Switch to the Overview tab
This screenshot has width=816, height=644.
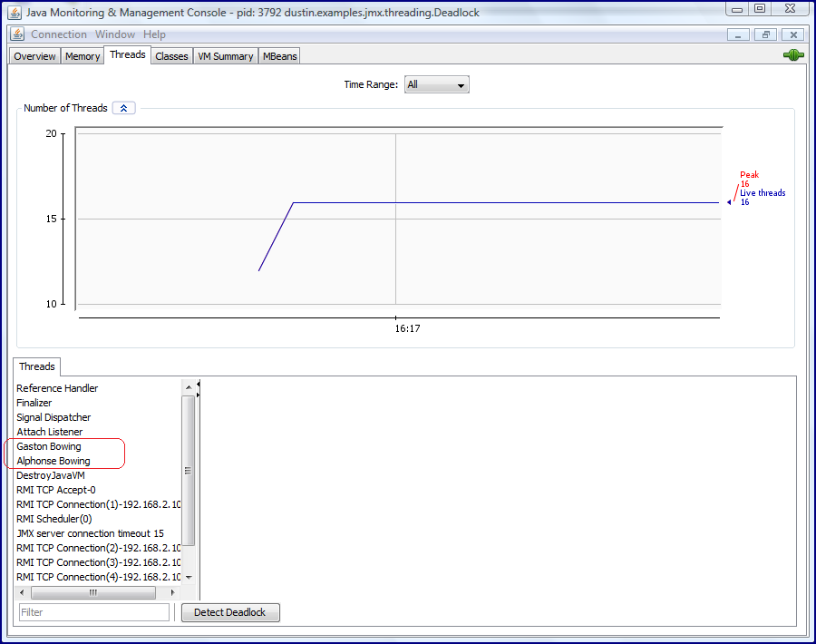pos(34,55)
